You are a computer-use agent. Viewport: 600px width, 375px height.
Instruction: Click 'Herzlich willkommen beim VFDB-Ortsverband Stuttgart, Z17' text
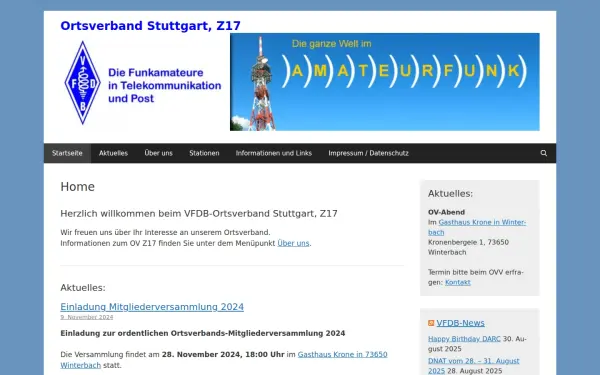[199, 214]
